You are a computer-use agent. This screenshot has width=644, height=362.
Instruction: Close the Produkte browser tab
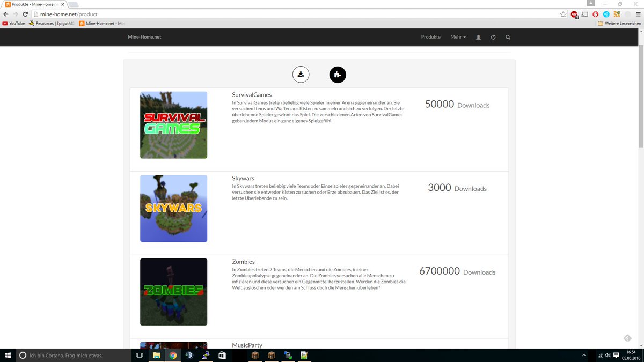63,4
